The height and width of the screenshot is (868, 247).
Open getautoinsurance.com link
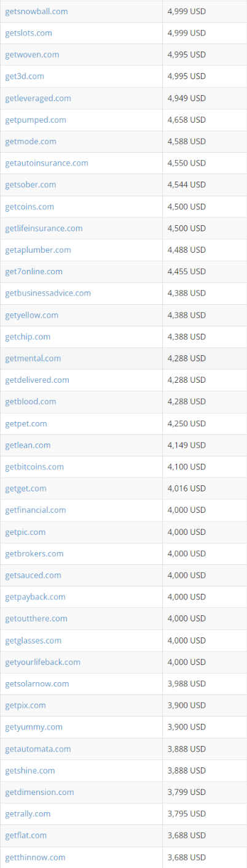(47, 163)
